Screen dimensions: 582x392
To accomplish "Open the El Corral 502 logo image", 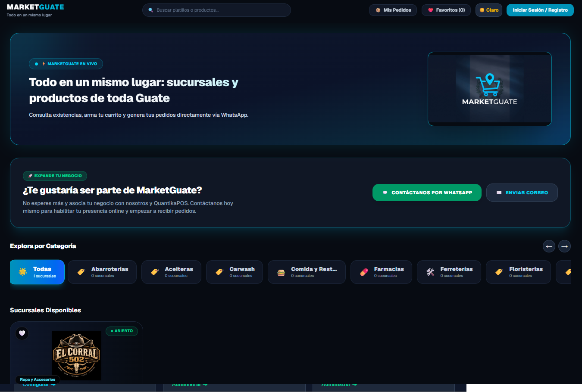I will click(76, 355).
